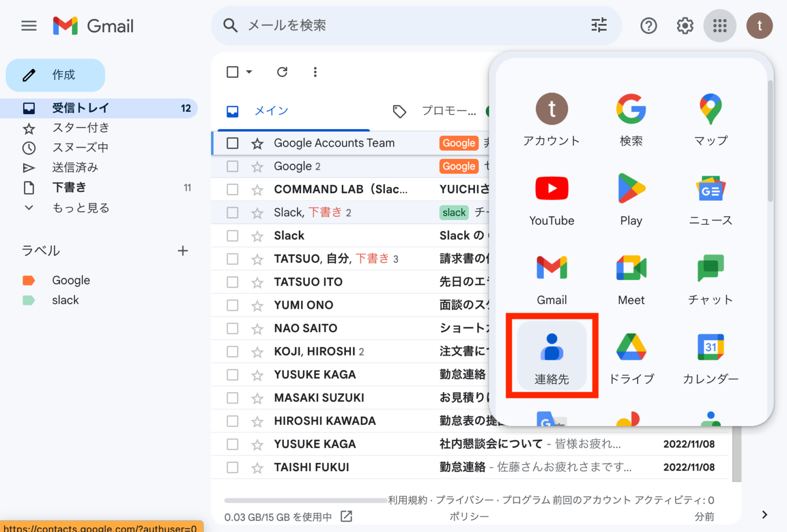Click the 作成 compose button

click(x=55, y=75)
